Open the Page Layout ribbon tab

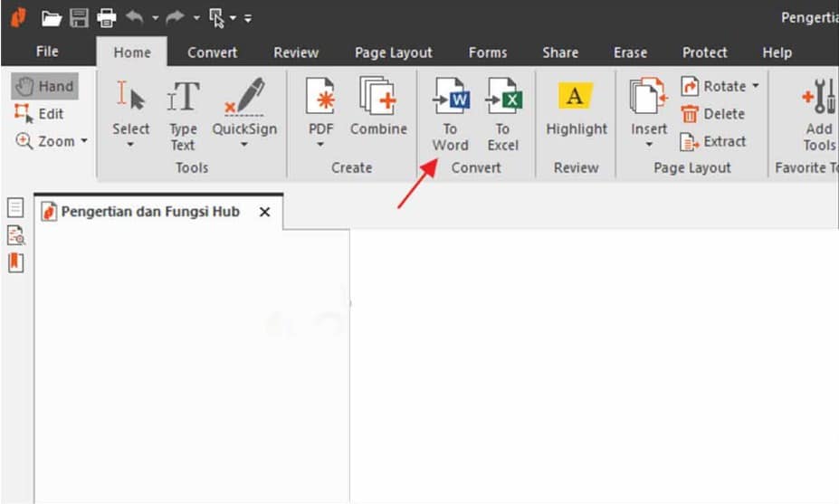(x=393, y=52)
